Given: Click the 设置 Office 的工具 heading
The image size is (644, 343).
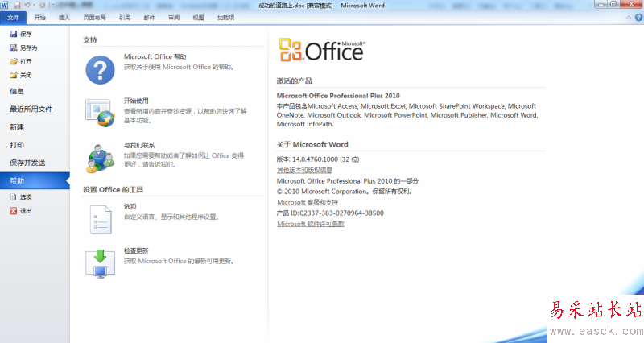Looking at the screenshot, I should 113,190.
